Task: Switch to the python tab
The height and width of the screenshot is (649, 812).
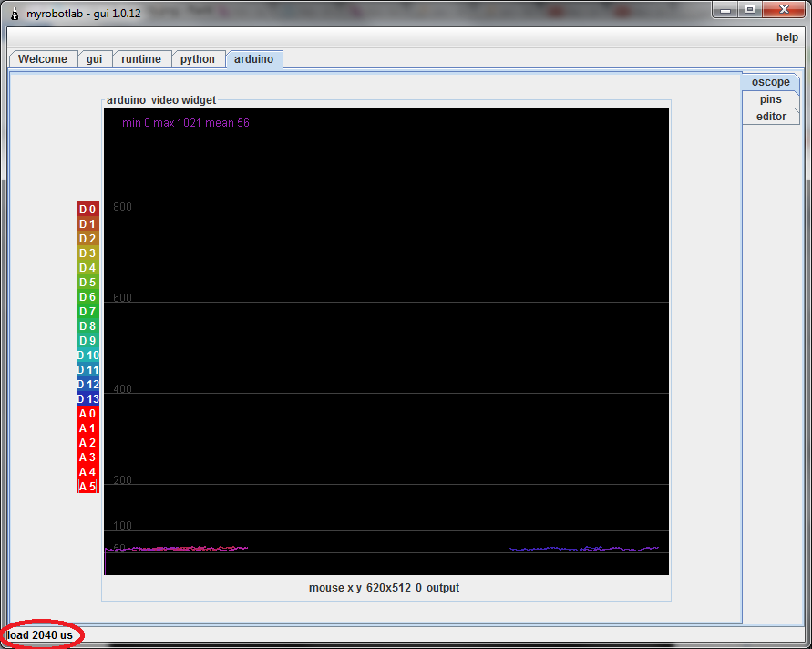Action: pyautogui.click(x=198, y=59)
